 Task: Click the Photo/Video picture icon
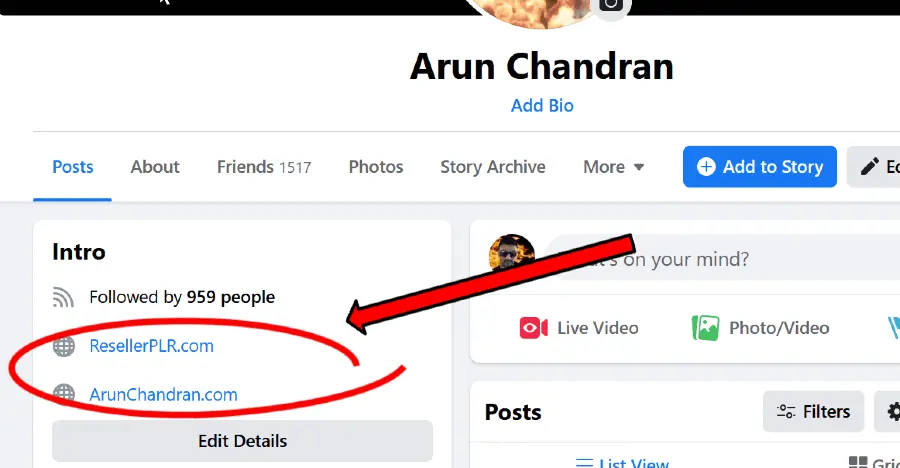coord(705,328)
